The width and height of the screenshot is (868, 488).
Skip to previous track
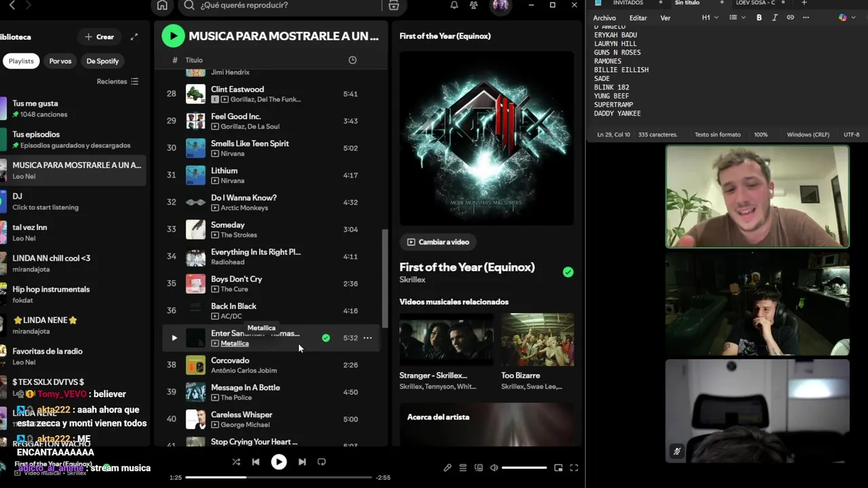256,462
